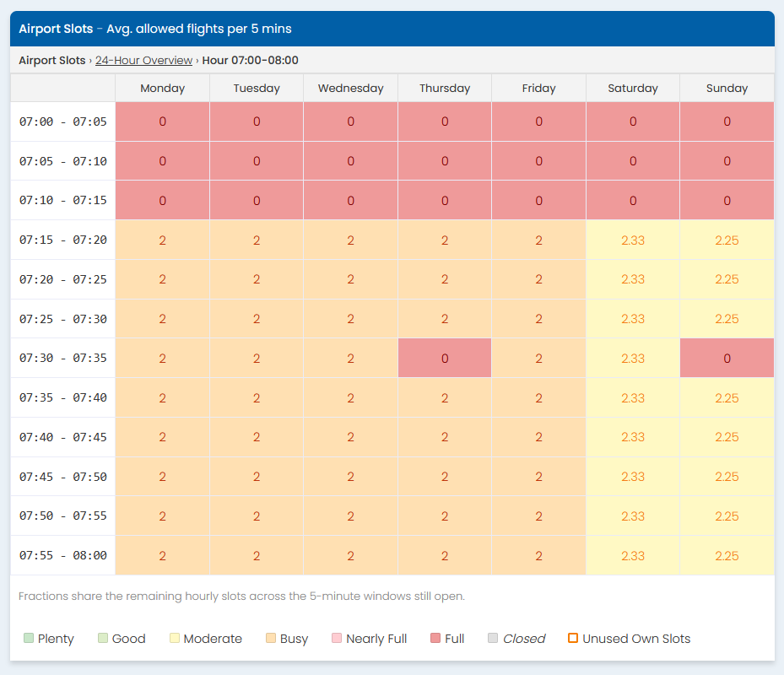The width and height of the screenshot is (784, 675).
Task: Click the Good legend color swatch
Action: [103, 639]
